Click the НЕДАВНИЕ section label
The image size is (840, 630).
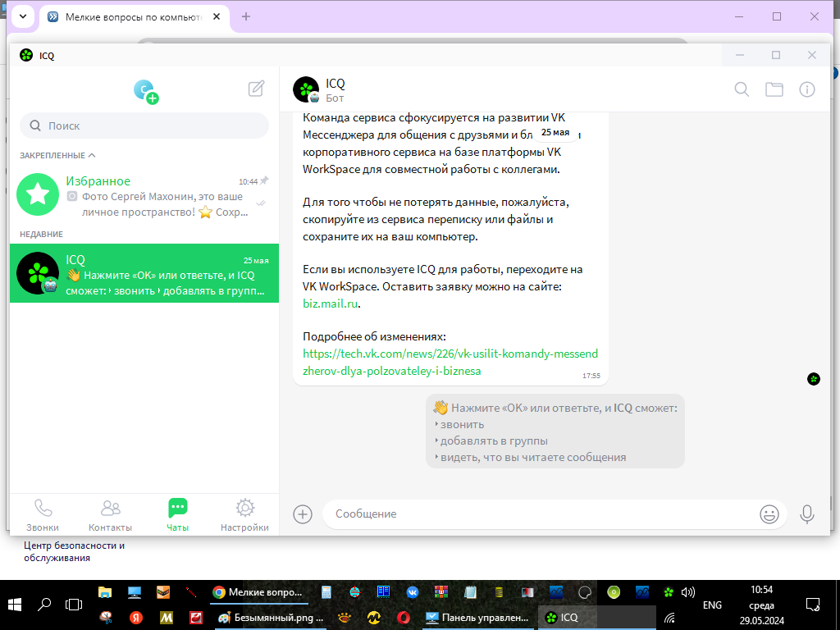point(41,234)
